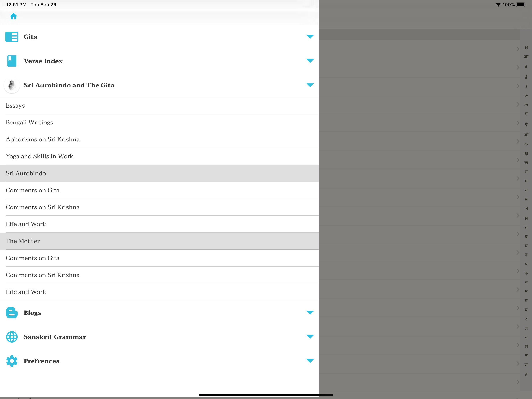Select The Mother section header
Viewport: 532px width, 399px height.
click(x=159, y=241)
